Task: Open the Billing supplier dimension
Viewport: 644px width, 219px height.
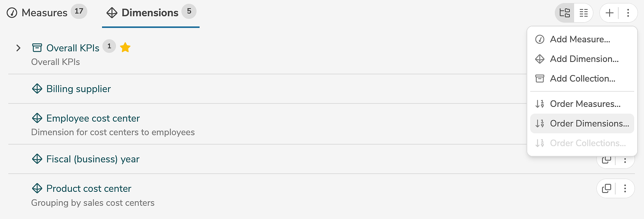Action: click(78, 89)
